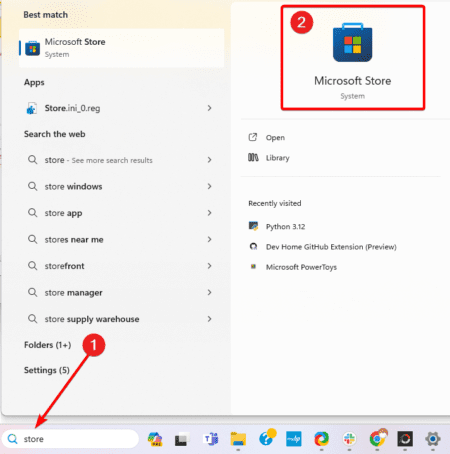Click the Store.ini_0.reg file icon
The height and width of the screenshot is (454, 450).
pos(32,108)
